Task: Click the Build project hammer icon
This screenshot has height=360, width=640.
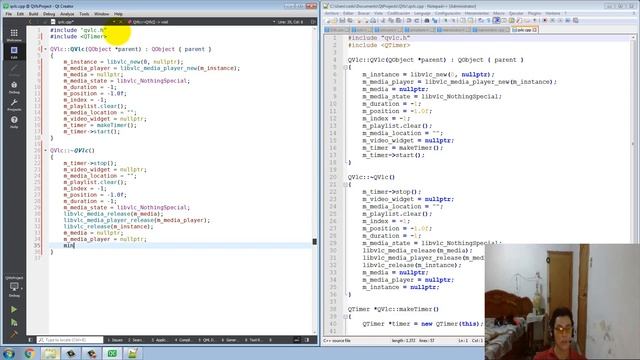Action: tap(14, 334)
